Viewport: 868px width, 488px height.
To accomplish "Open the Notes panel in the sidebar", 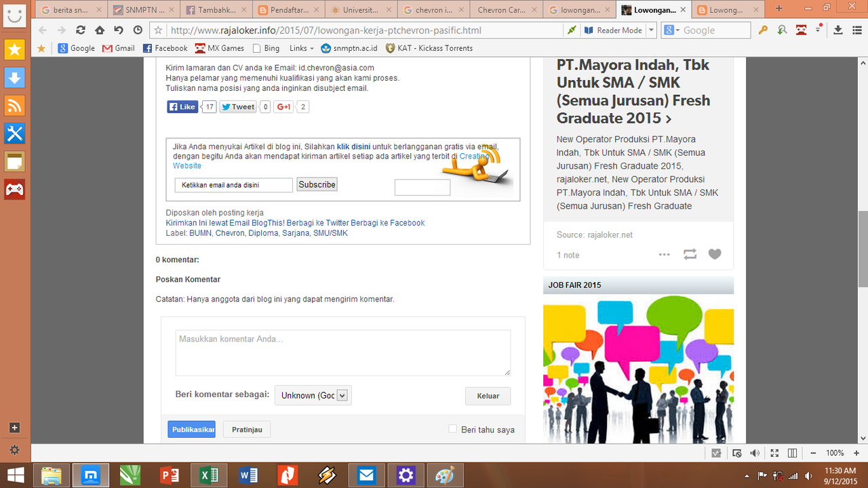I will tap(15, 161).
